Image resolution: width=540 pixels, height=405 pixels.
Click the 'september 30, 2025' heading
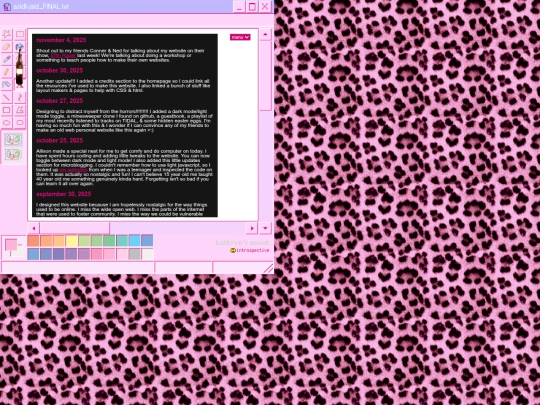[x=64, y=194]
